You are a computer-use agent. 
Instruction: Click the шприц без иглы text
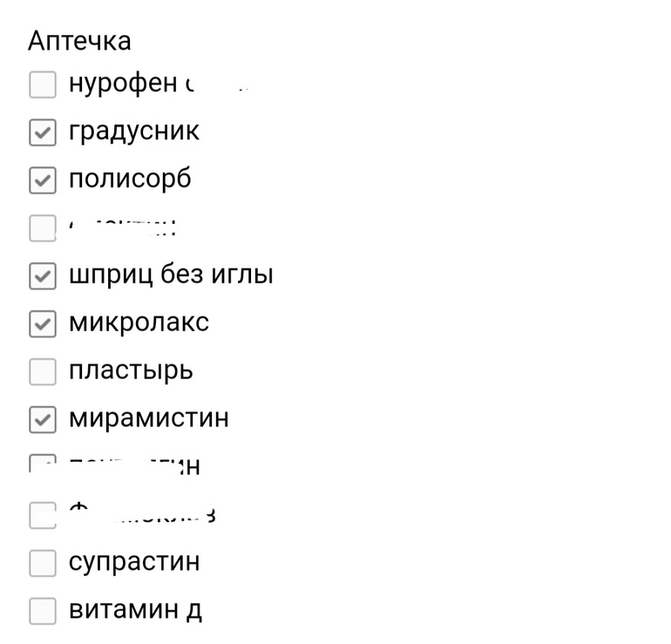point(171,275)
